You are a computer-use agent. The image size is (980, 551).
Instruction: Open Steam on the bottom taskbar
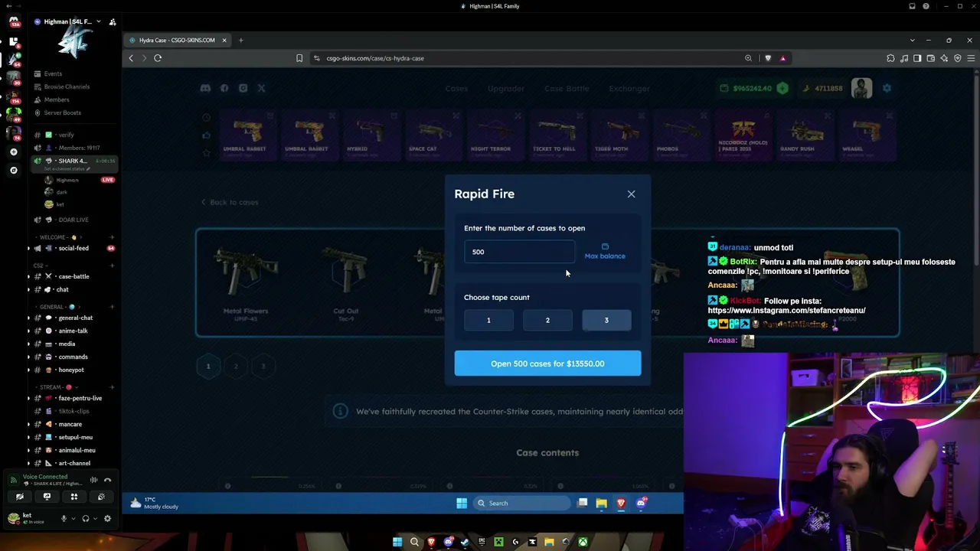click(x=465, y=543)
